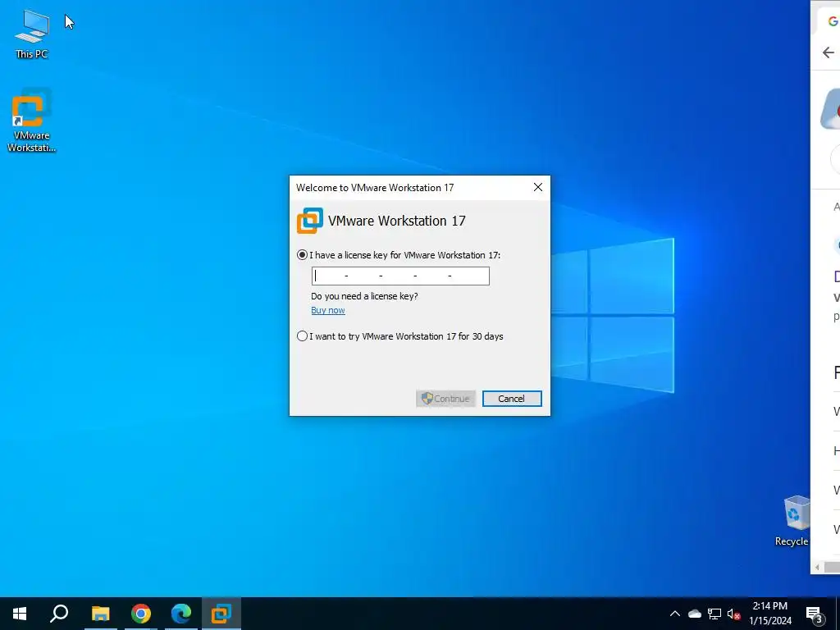Click the Google tab icon in the browser
The width and height of the screenshot is (840, 630).
pos(833,21)
